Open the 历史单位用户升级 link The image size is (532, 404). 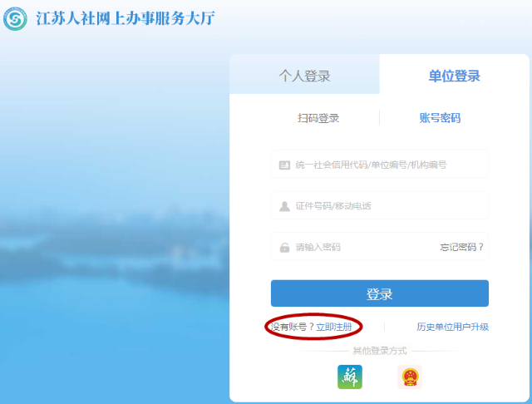coord(452,327)
